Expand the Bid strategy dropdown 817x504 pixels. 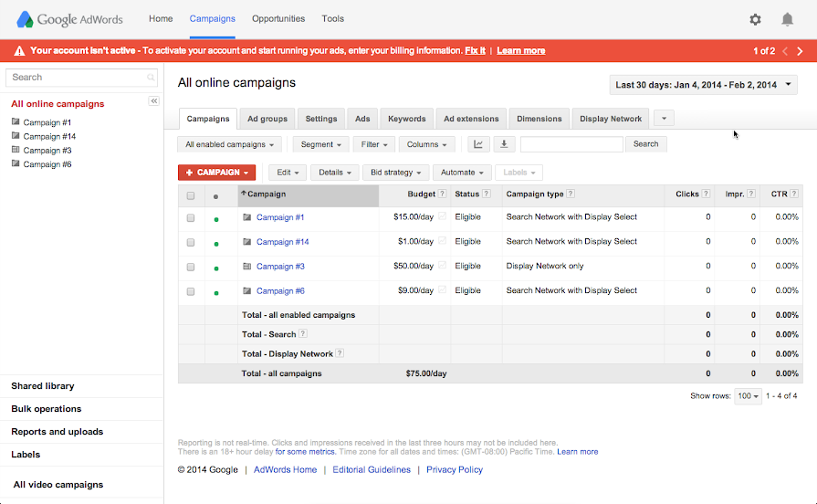pyautogui.click(x=395, y=173)
